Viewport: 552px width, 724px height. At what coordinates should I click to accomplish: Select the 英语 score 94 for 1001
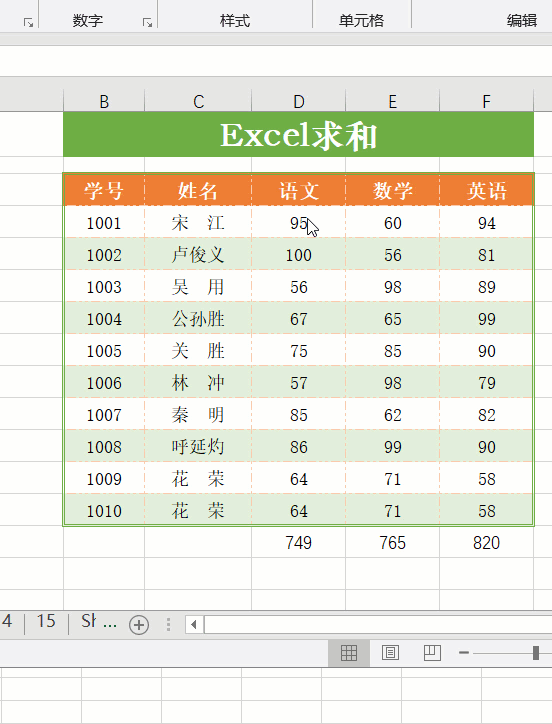[x=486, y=223]
